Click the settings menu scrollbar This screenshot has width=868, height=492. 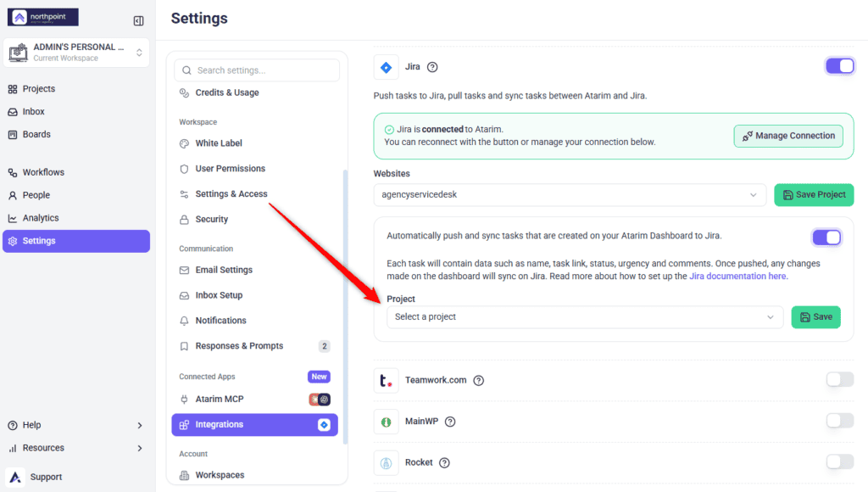pyautogui.click(x=346, y=306)
